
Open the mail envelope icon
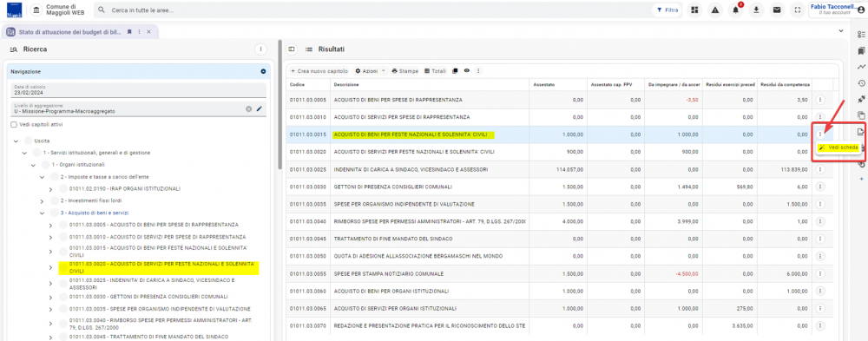pyautogui.click(x=777, y=10)
